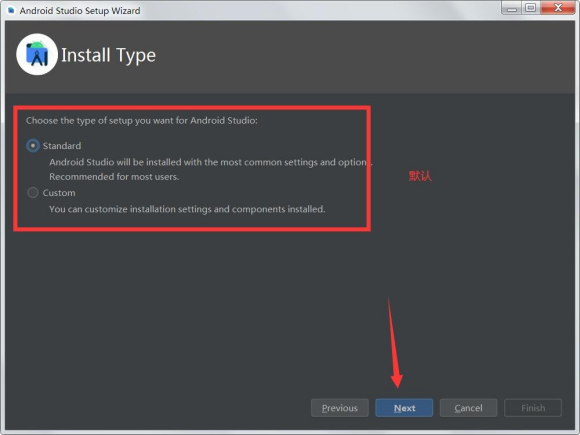Click the "Recommended for most users." text
This screenshot has height=435, width=580.
click(114, 177)
